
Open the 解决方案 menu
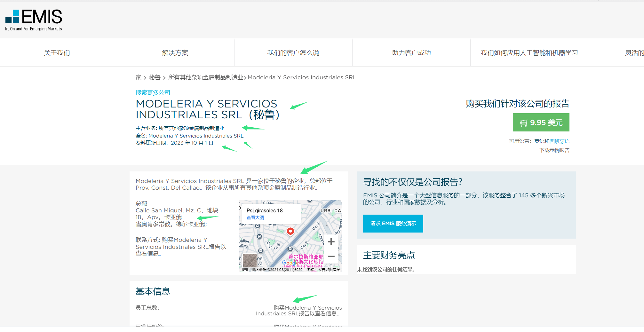coord(175,53)
